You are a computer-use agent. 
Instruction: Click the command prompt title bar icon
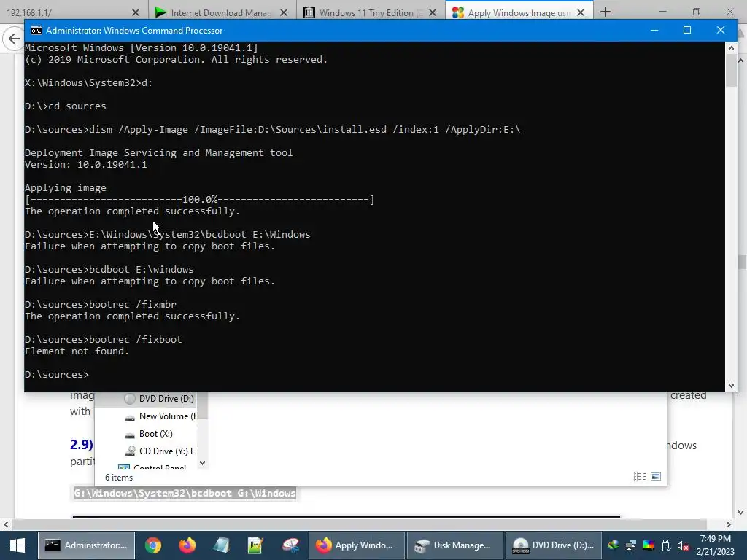coord(36,31)
